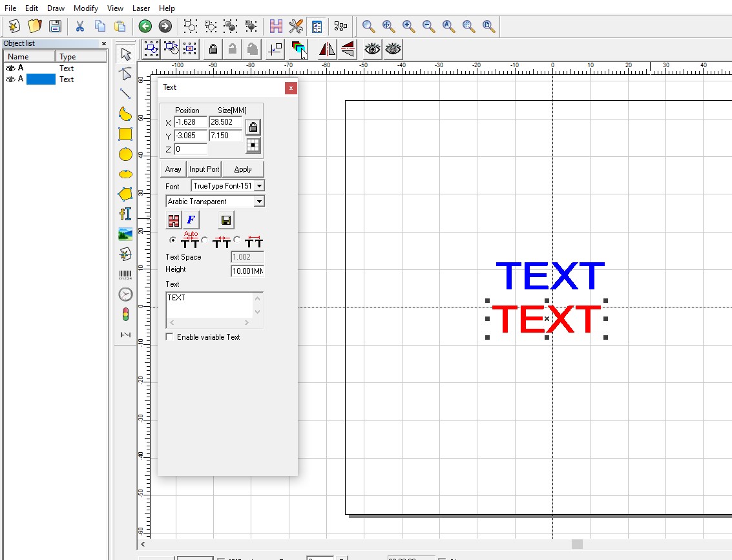732x560 pixels.
Task: Open the Arabic Transparent font dropdown
Action: 259,201
